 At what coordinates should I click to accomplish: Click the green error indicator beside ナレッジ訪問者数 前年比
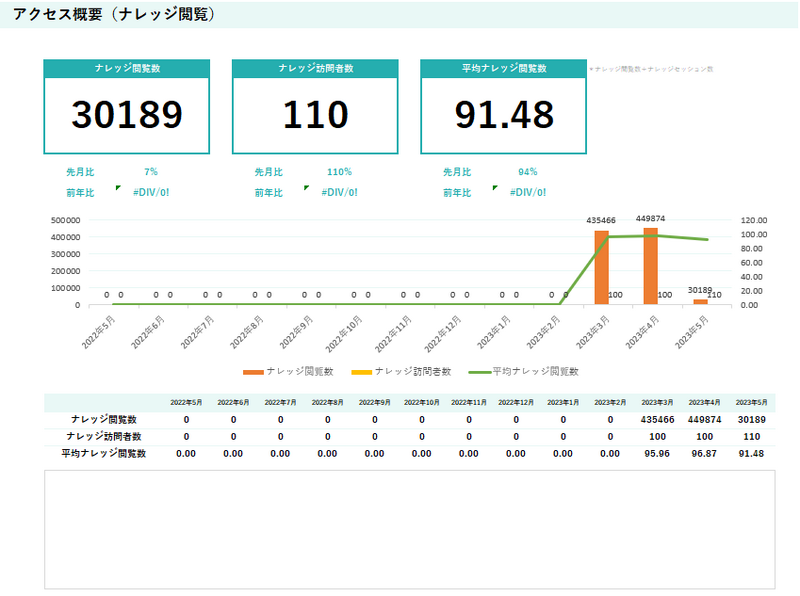306,187
